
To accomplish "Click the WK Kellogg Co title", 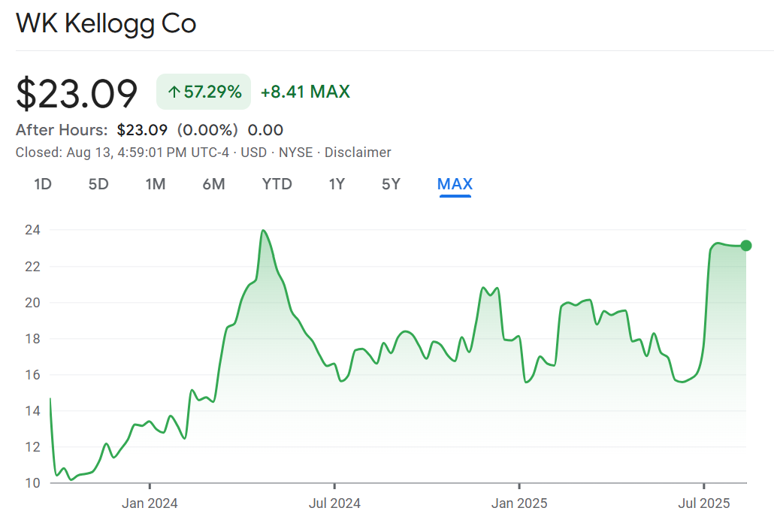I will point(106,24).
